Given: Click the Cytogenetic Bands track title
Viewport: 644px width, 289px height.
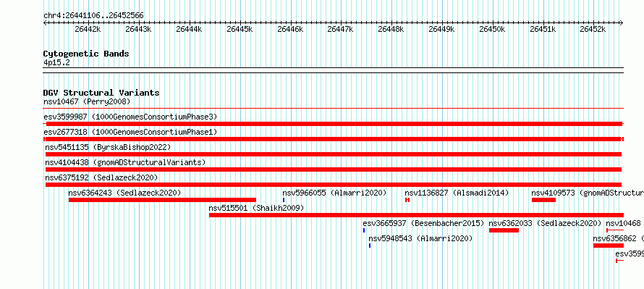Looking at the screenshot, I should 86,54.
